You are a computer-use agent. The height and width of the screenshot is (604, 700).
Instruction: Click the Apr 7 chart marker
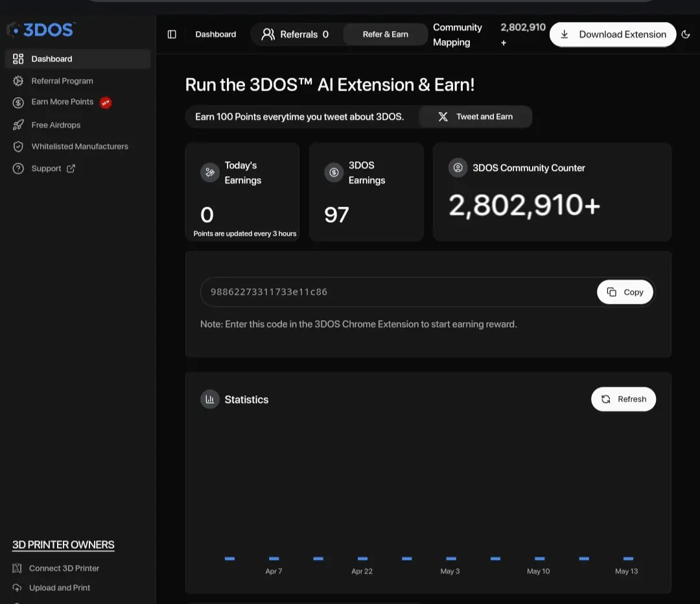[x=274, y=559]
